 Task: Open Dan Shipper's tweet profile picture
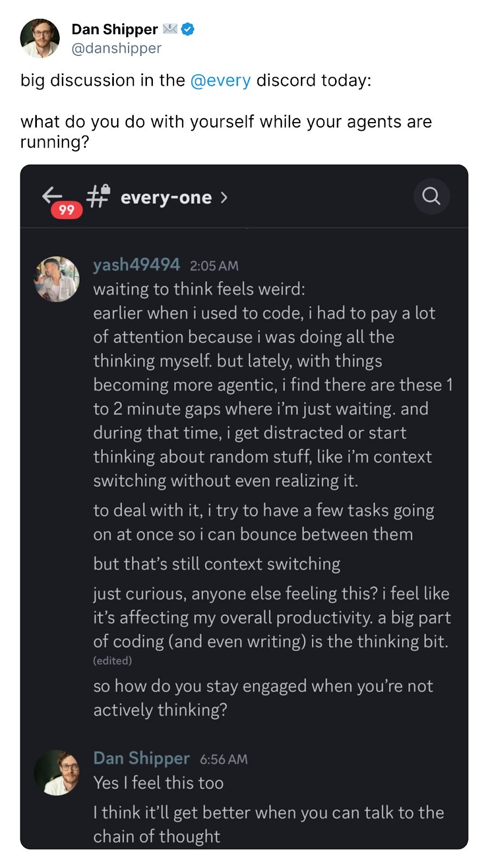coord(40,39)
